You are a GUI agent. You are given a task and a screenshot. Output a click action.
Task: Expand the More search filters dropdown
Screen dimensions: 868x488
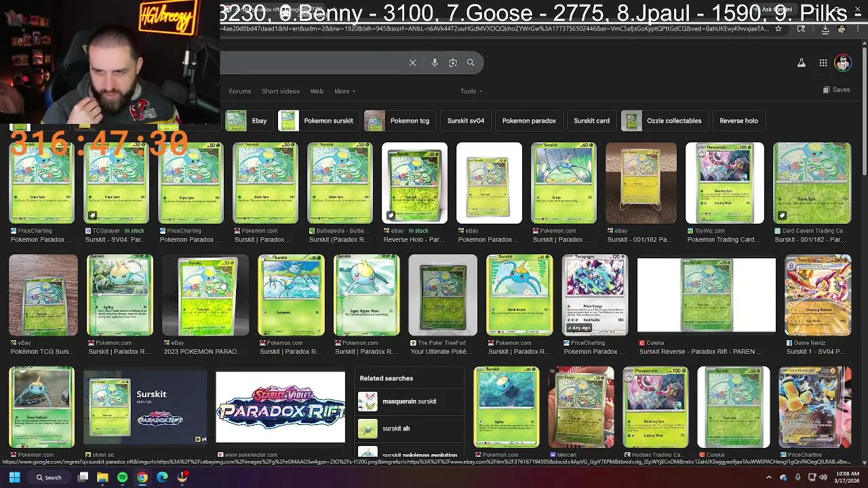(344, 91)
